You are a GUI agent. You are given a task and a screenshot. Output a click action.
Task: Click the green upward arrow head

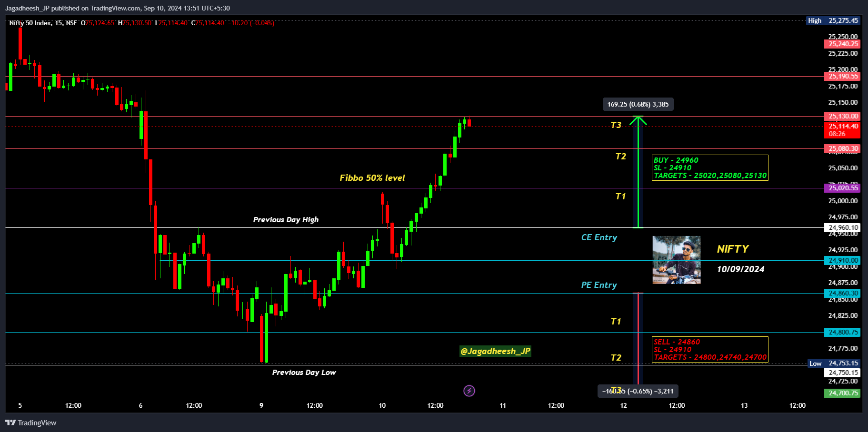pos(638,120)
